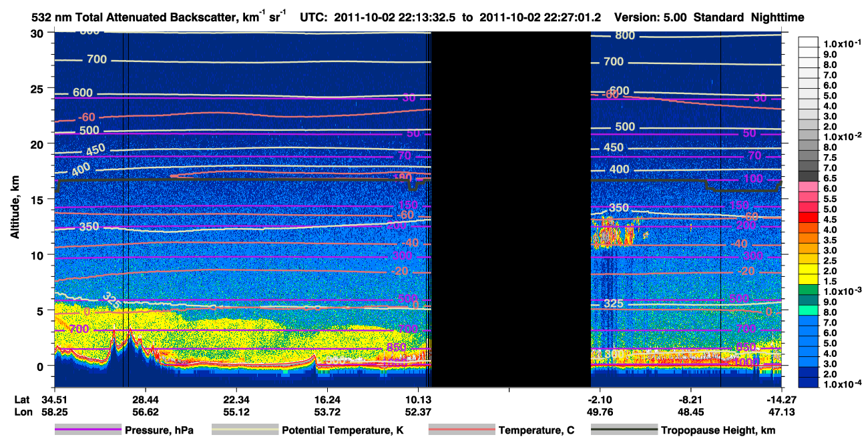The image size is (868, 445).
Task: Select the salmon Temperature legend line sample
Action: (461, 430)
